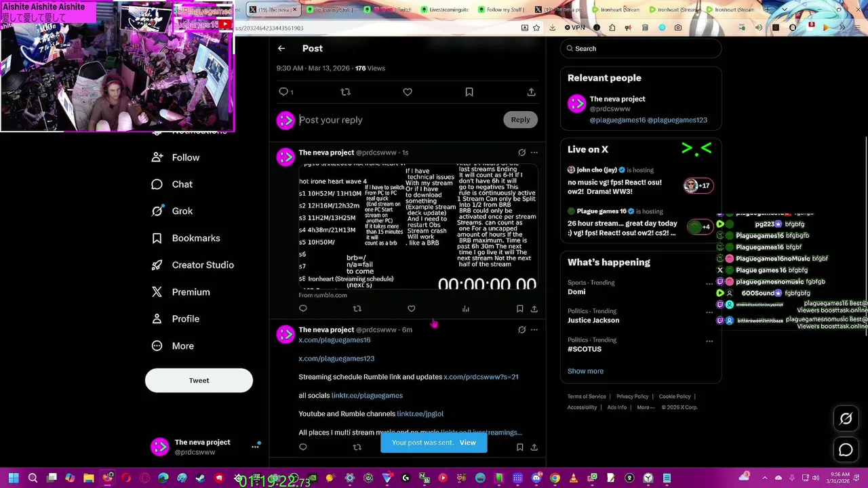Open the @plaguegames16 mention under Relevant people

pyautogui.click(x=617, y=120)
